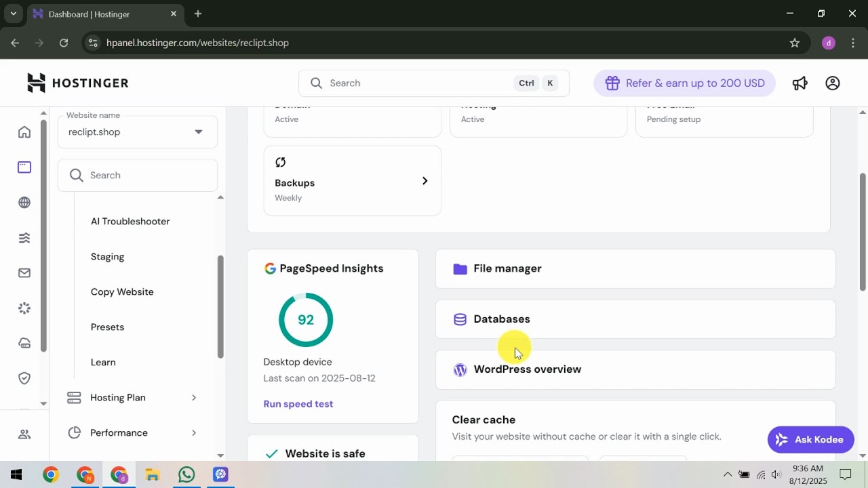Screen dimensions: 868x488
Task: Go back with the browser back arrow
Action: 15,43
